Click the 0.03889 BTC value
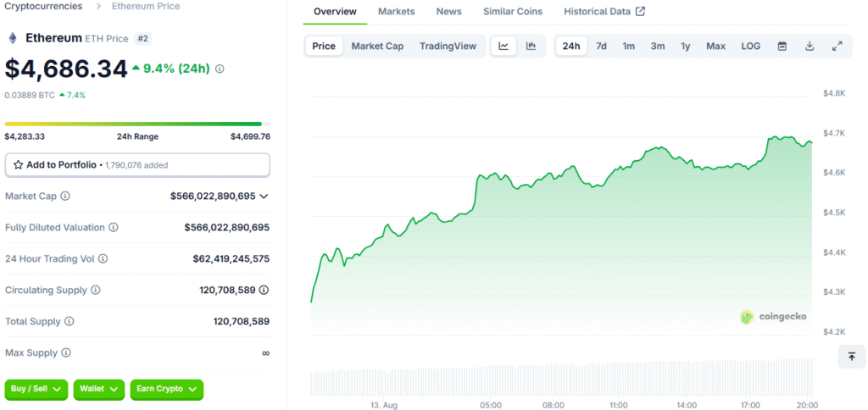Image resolution: width=868 pixels, height=410 pixels. 30,95
